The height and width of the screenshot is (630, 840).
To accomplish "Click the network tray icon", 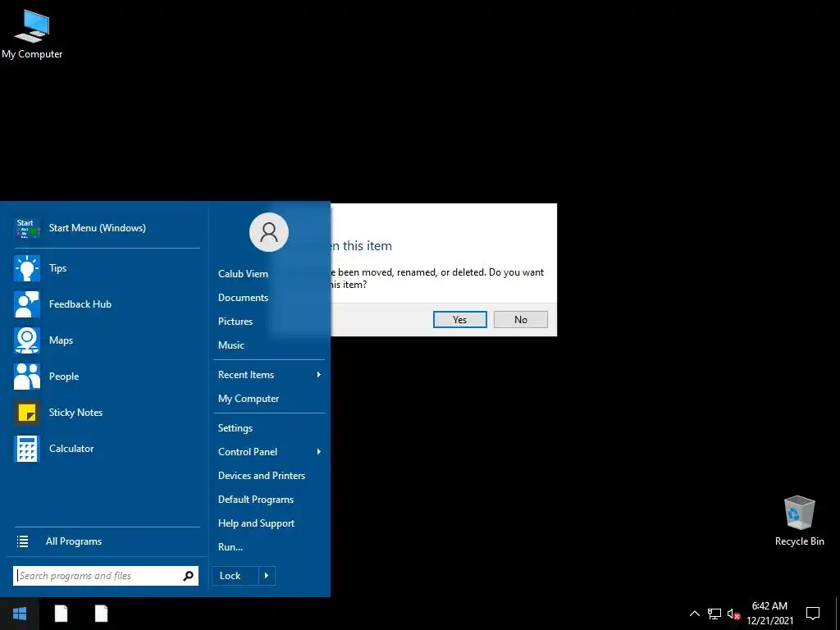I will (x=714, y=614).
